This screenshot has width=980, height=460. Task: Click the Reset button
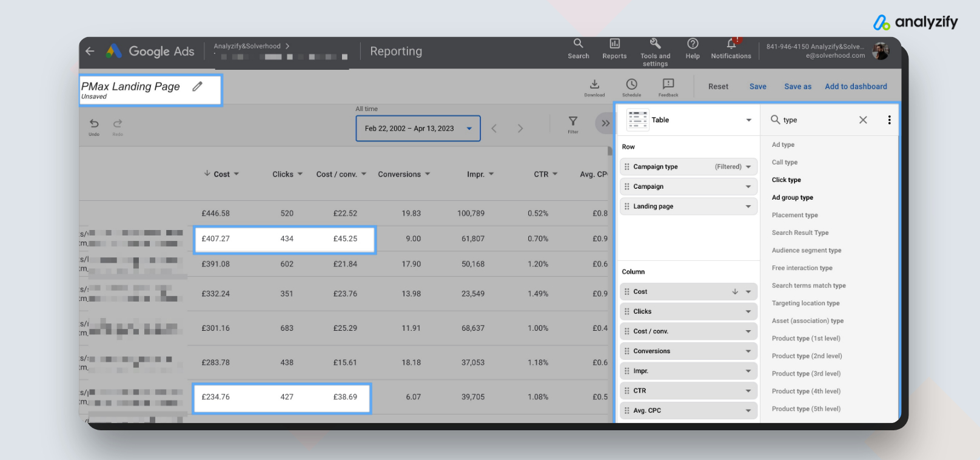click(x=718, y=87)
